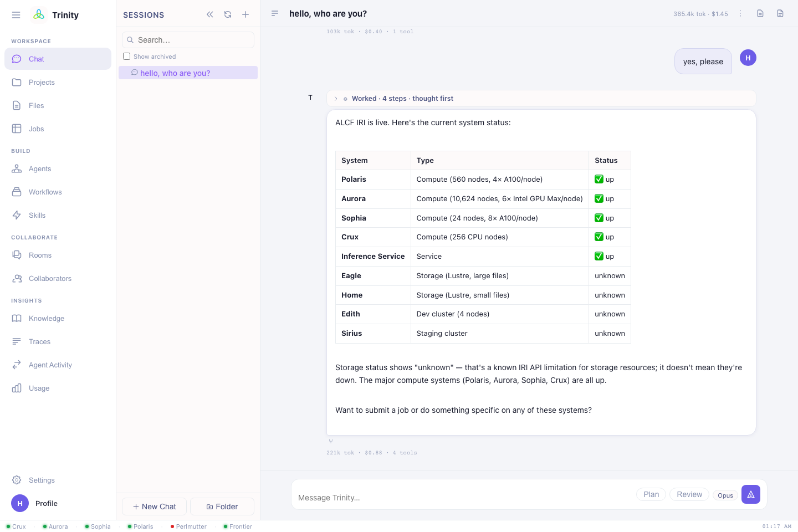Click the Folder button
Viewport: 798px width, 532px height.
coord(222,507)
